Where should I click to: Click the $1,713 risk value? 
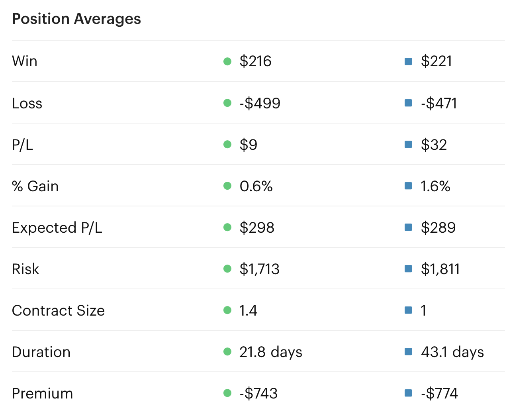click(x=259, y=269)
